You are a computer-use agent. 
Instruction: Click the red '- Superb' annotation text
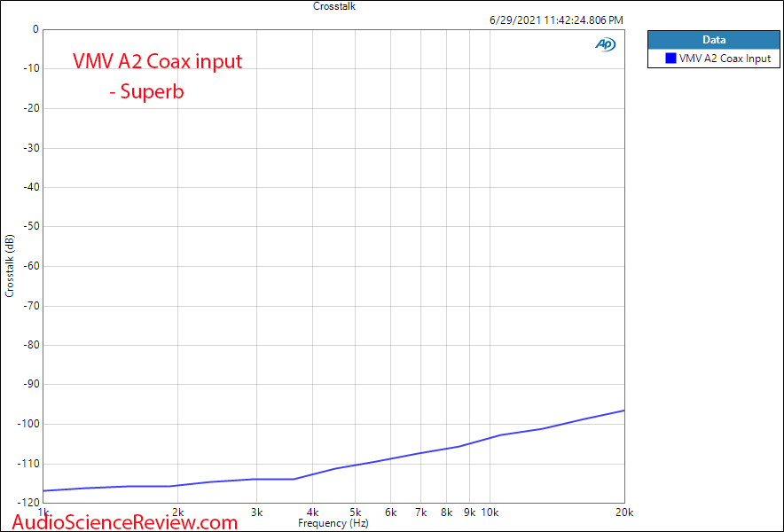coord(146,91)
